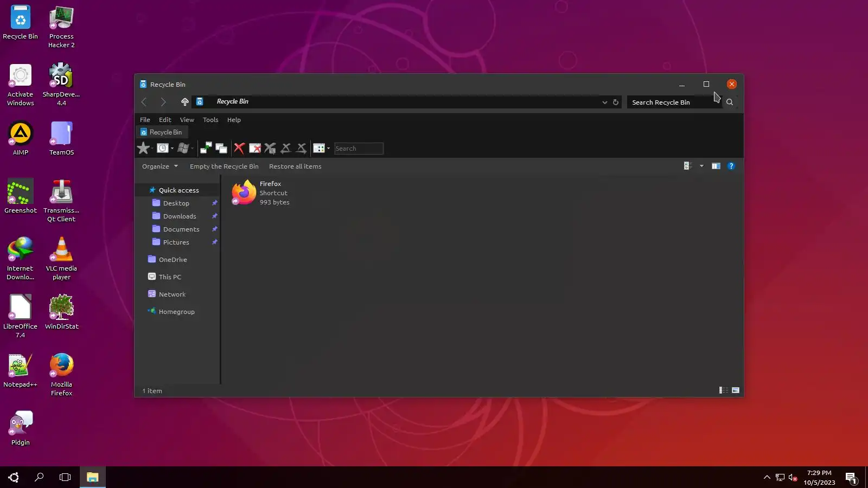Viewport: 868px width, 488px height.
Task: Select the Activate Windows desktop icon
Action: coord(21,84)
